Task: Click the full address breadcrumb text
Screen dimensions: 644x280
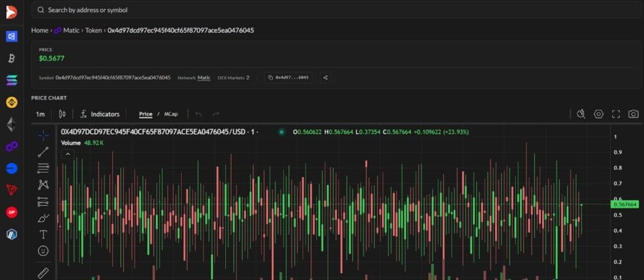Action: coord(180,30)
